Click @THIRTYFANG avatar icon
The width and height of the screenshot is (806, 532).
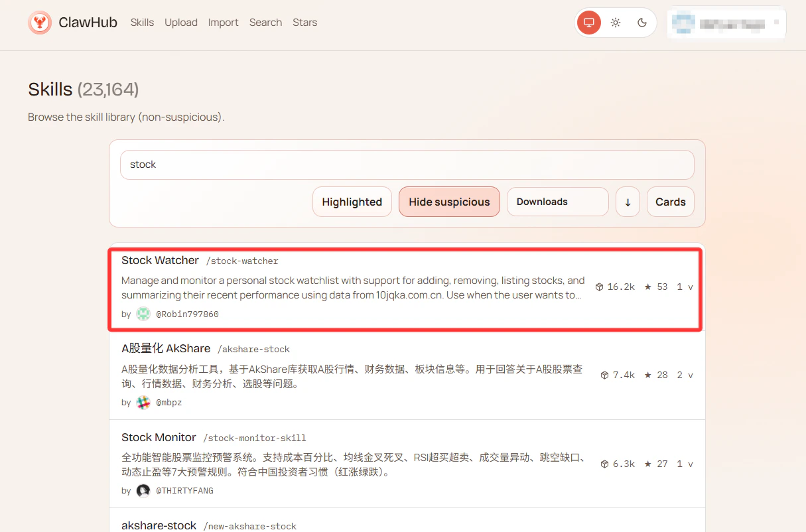point(143,491)
